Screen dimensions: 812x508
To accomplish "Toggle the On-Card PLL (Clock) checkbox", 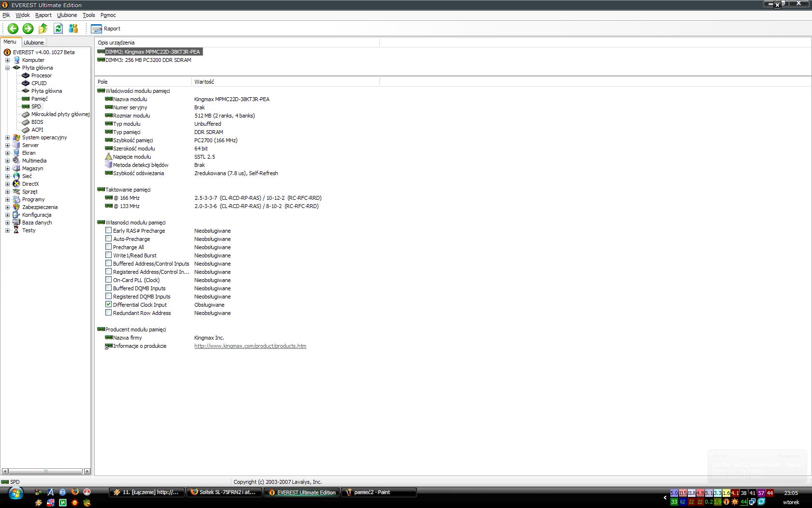I will [x=109, y=280].
